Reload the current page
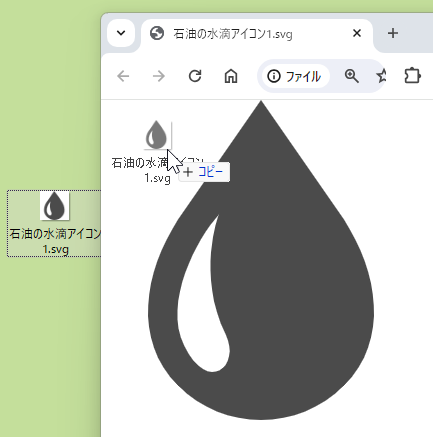Image resolution: width=433 pixels, height=437 pixels. point(195,76)
